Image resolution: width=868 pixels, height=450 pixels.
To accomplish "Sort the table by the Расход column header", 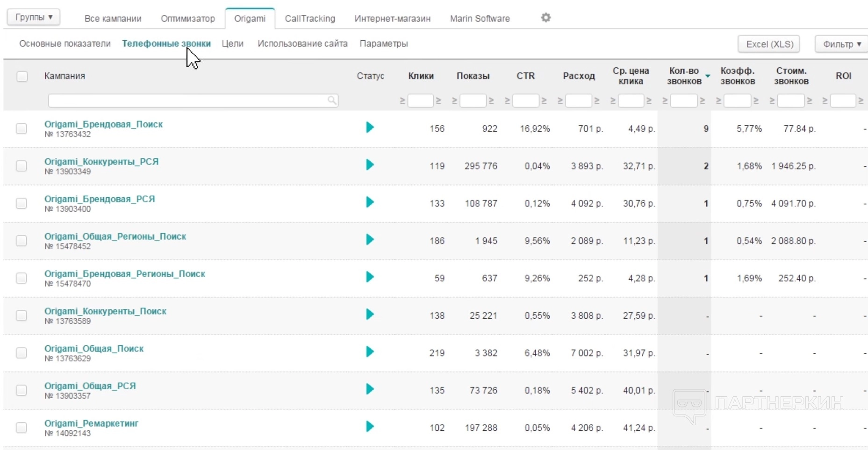I will pyautogui.click(x=579, y=76).
